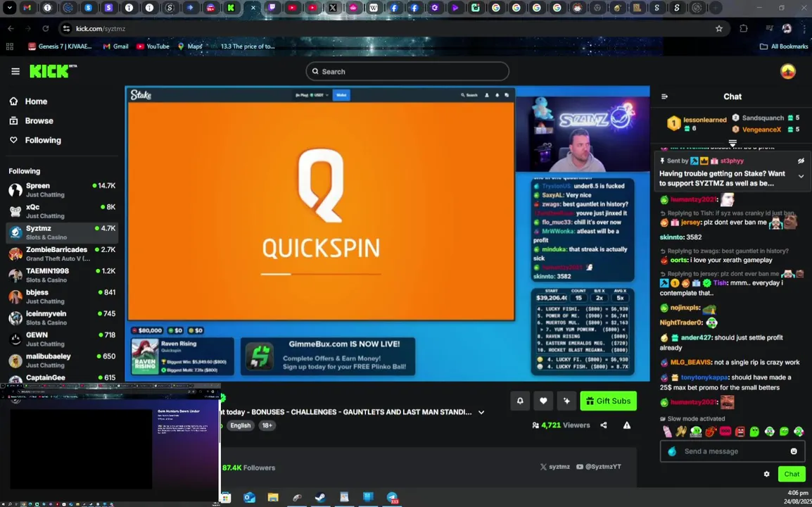Open File Explorer from the Windows taskbar

click(x=273, y=498)
